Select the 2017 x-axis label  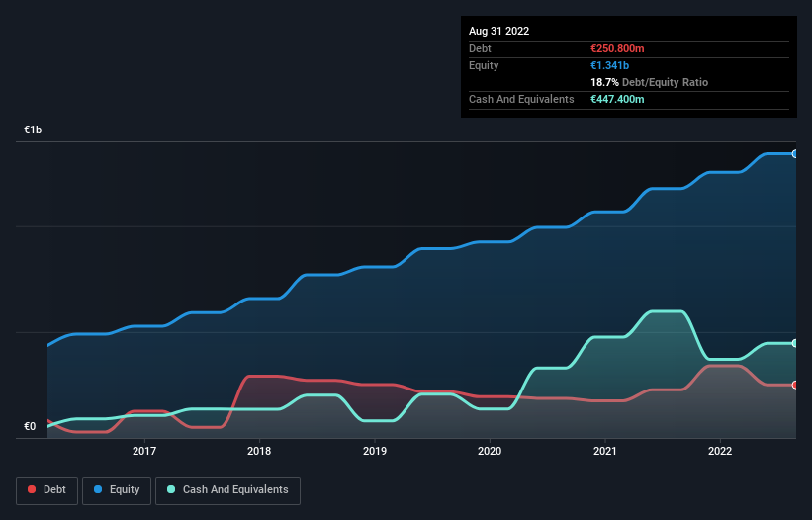point(144,451)
